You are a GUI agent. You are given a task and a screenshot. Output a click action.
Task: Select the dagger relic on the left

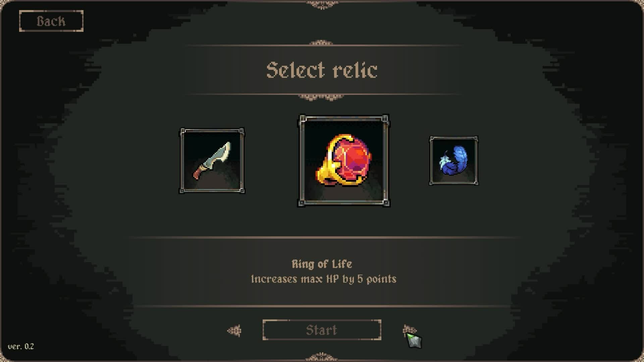pos(212,161)
